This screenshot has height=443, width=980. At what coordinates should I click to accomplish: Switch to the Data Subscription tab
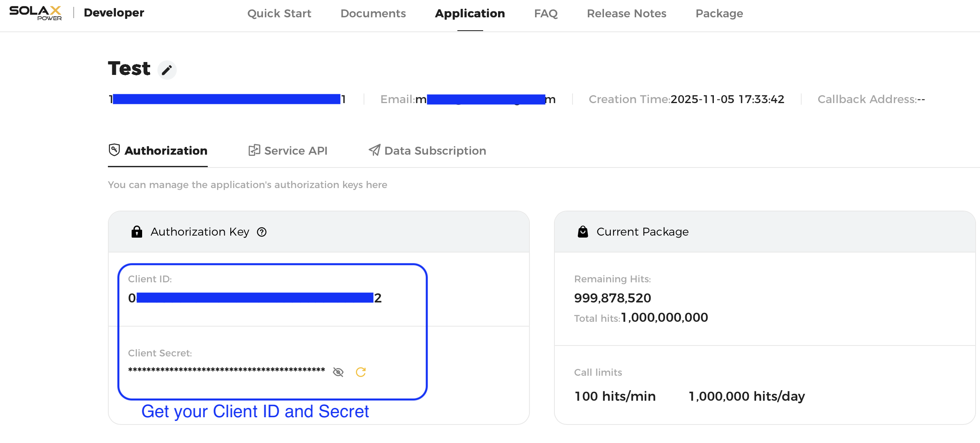427,151
